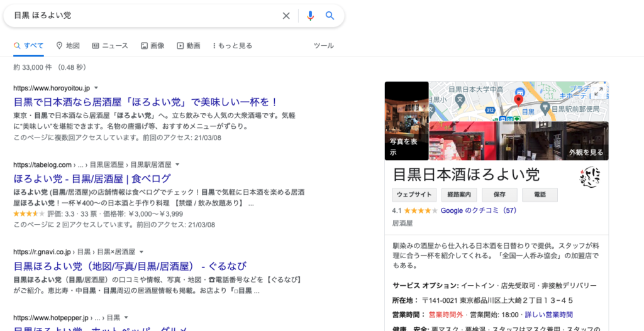Open the 写真を表示 photo thumbnail
Screen dimensions: 644x331
406,121
